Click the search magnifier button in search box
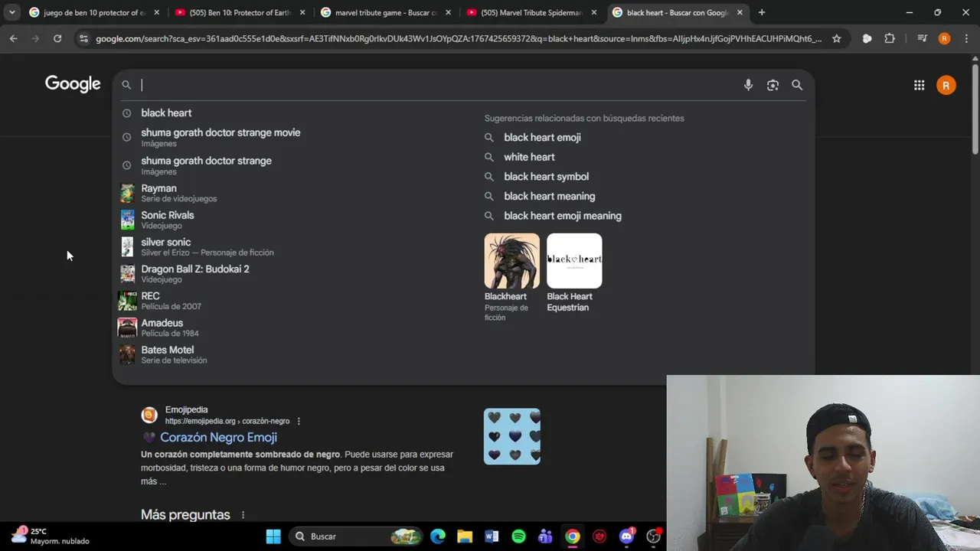 797,85
